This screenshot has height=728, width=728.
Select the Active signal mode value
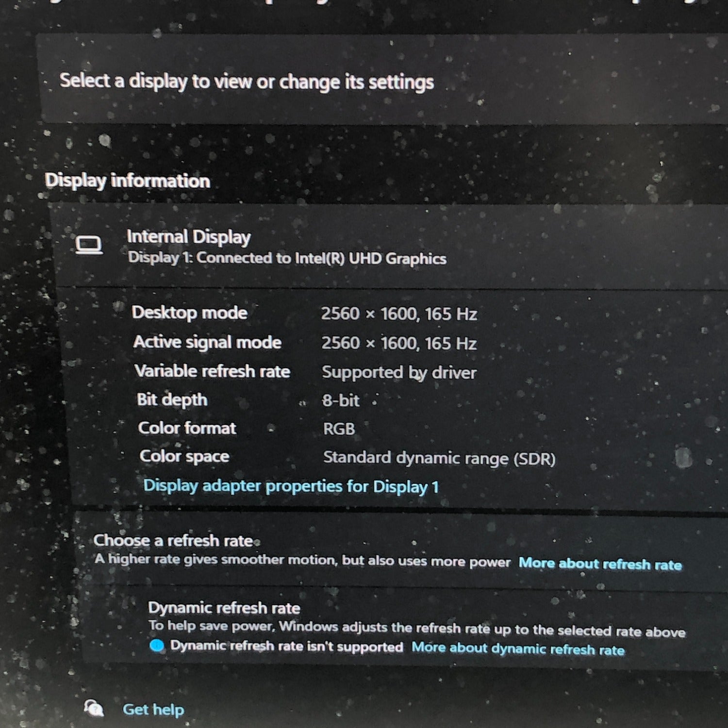click(x=398, y=344)
